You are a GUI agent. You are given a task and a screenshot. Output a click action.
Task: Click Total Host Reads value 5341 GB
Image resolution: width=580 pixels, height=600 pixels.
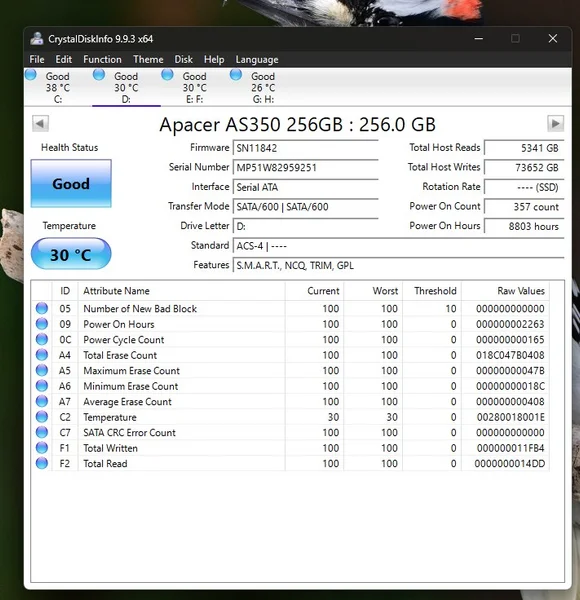[x=524, y=148]
